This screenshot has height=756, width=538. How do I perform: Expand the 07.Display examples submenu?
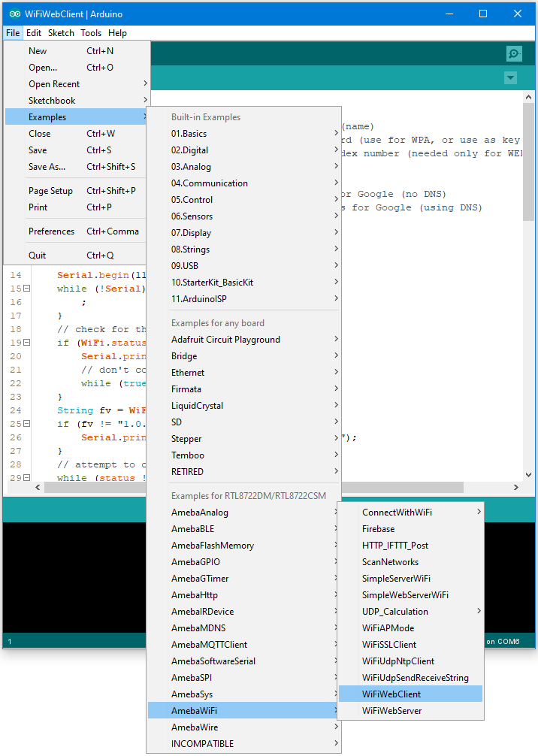pyautogui.click(x=244, y=233)
